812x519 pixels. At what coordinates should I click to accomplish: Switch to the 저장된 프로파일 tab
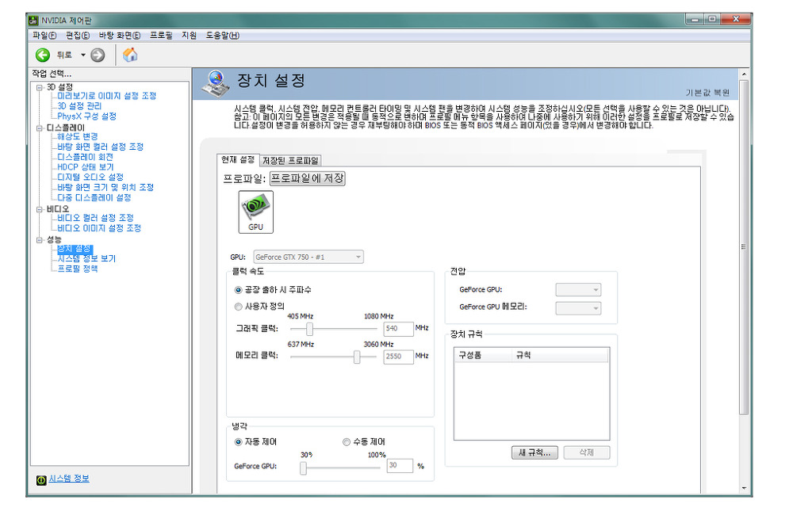(290, 161)
